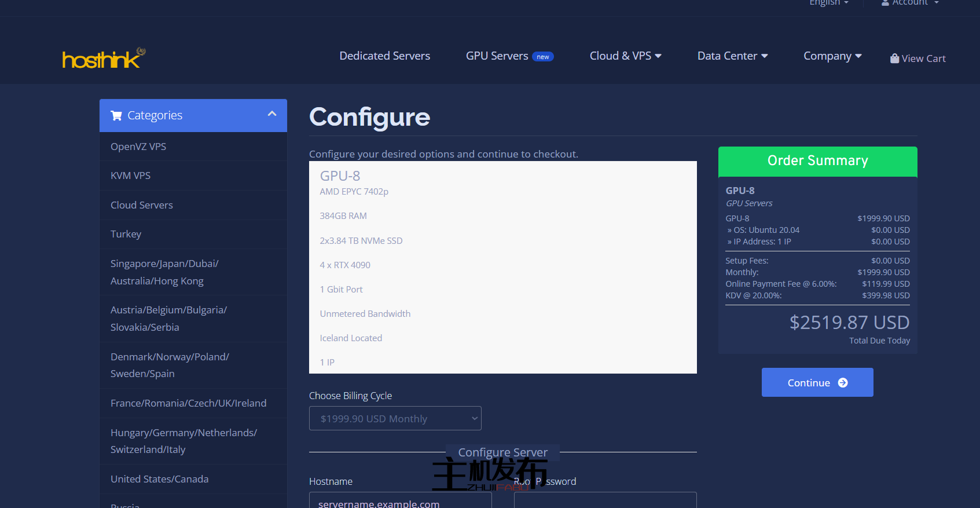Click the "new" badge beside GPU Servers
The height and width of the screenshot is (508, 980).
543,57
